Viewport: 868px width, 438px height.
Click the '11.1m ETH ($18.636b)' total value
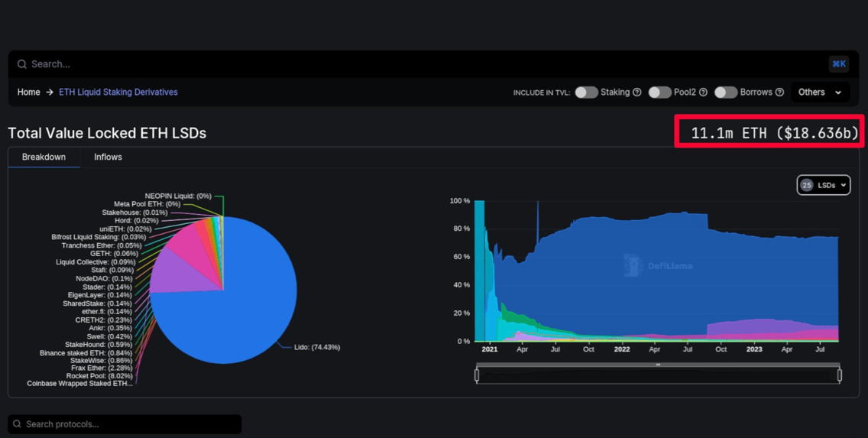tap(775, 133)
